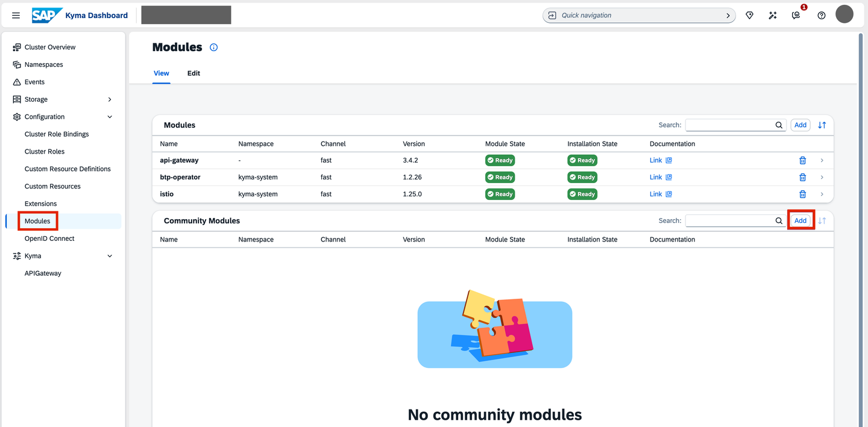Delete the istio module
The height and width of the screenshot is (427, 868).
coord(802,194)
